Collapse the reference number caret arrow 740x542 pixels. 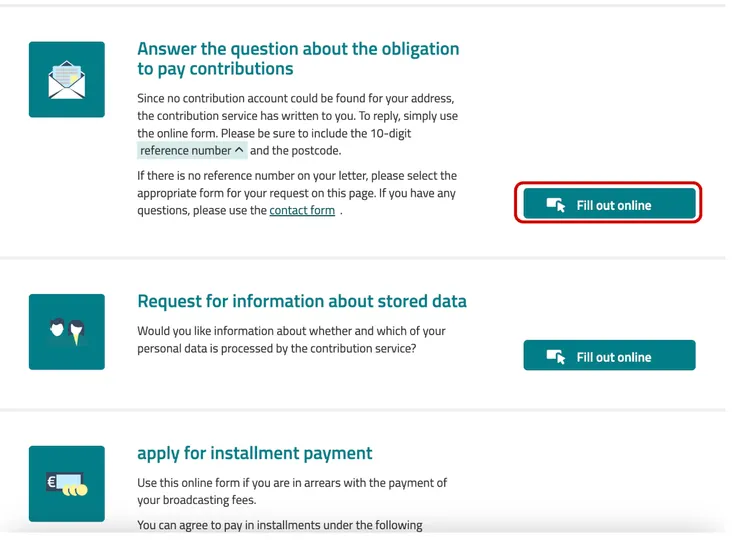coord(239,151)
